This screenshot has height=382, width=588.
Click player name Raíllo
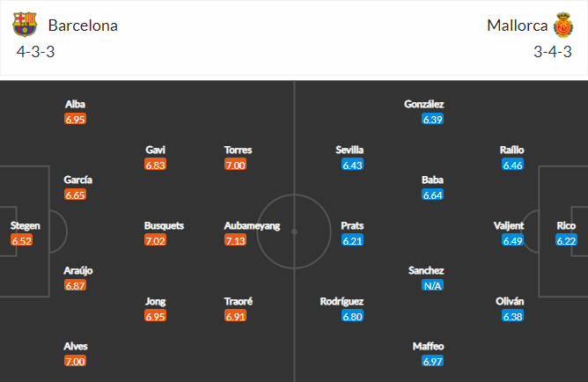pyautogui.click(x=512, y=150)
